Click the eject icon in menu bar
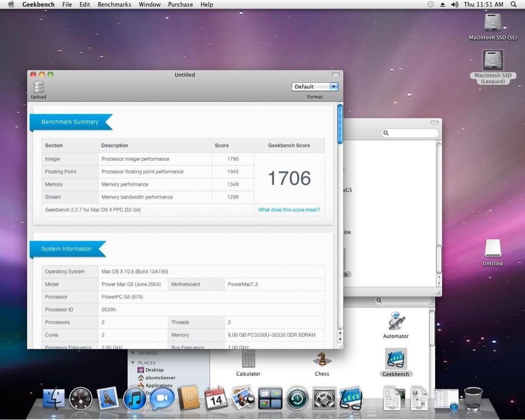The height and width of the screenshot is (420, 525). (x=442, y=4)
